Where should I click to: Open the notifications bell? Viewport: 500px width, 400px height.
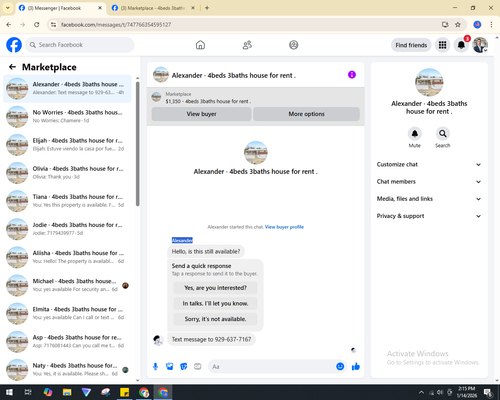pyautogui.click(x=461, y=45)
